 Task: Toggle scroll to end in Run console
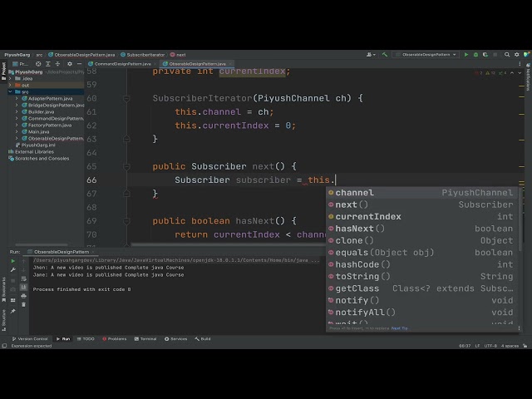pos(23,288)
